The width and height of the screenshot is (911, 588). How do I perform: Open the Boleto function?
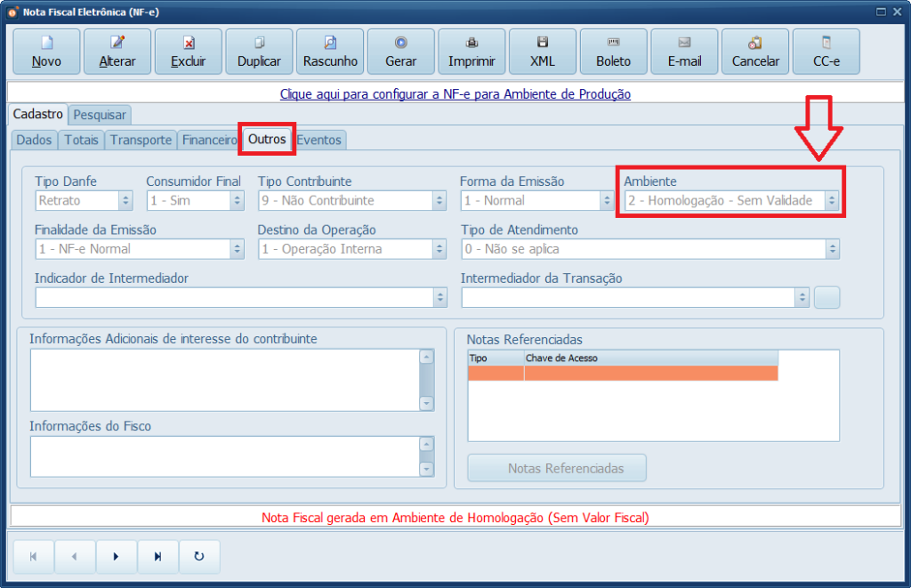tap(614, 52)
